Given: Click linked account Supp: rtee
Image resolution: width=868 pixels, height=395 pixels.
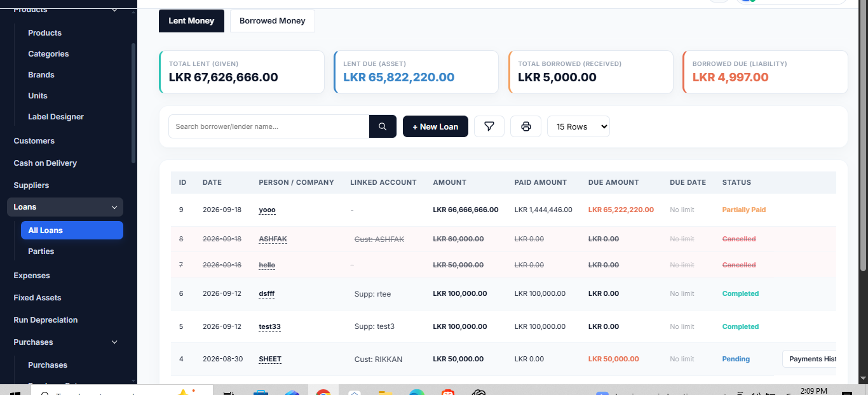Looking at the screenshot, I should click(373, 294).
